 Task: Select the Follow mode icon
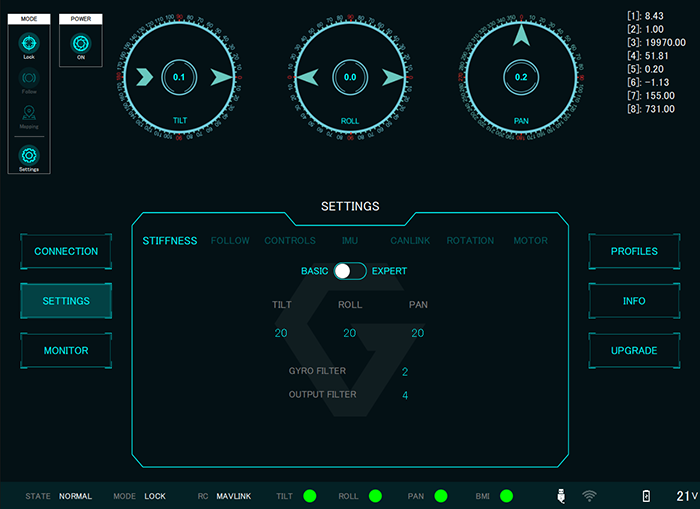coord(29,78)
